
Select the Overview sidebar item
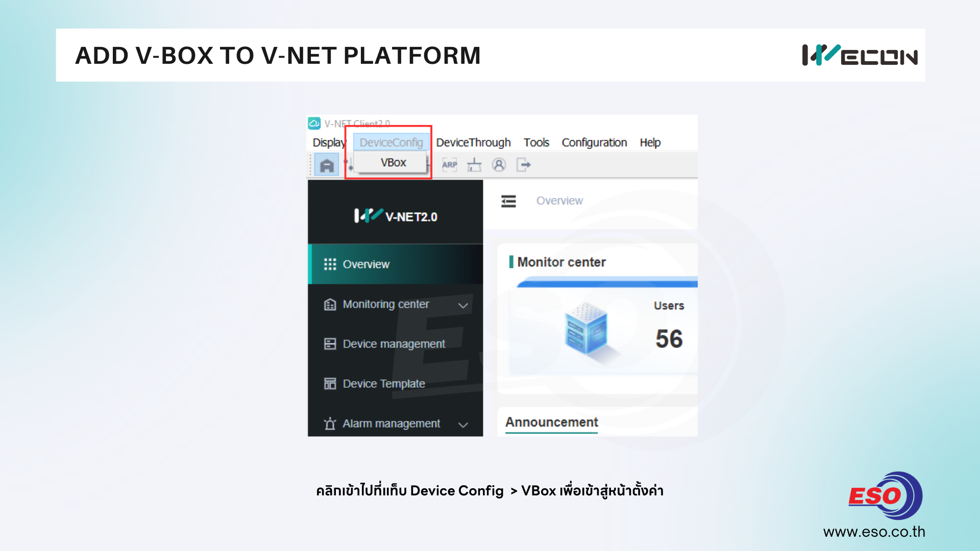365,264
